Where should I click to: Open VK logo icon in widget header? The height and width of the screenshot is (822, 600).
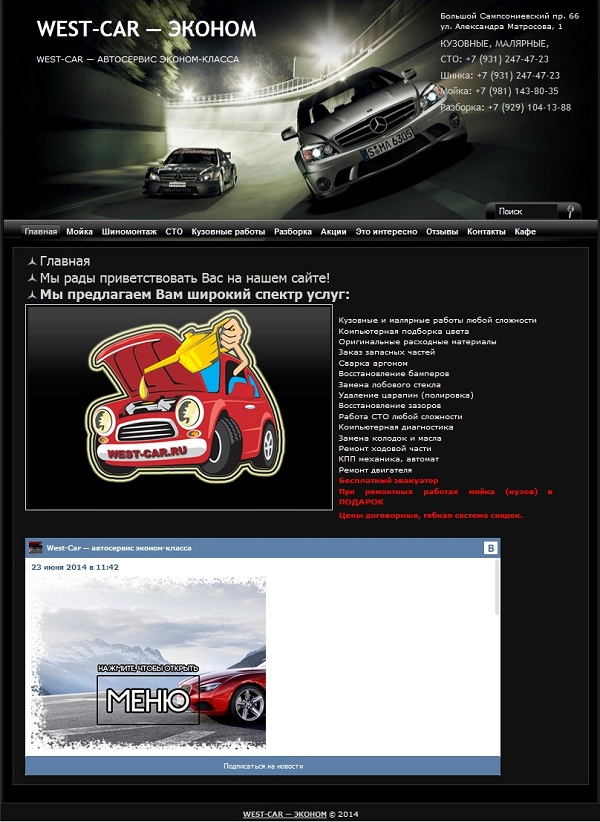click(x=490, y=548)
